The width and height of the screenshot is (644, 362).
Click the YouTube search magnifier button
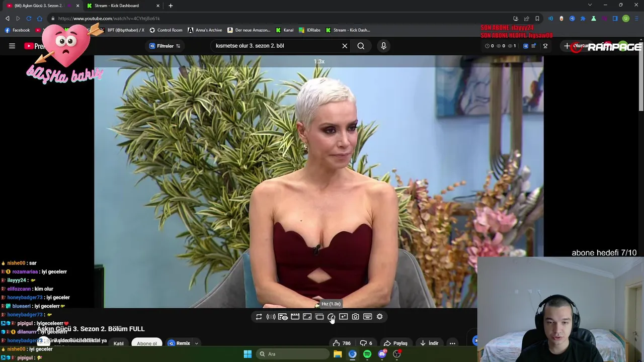pos(361,46)
